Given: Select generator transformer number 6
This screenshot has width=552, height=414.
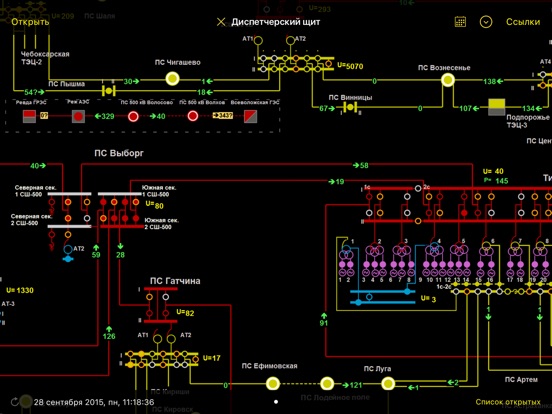Looking at the screenshot, I should pyautogui.click(x=486, y=249).
